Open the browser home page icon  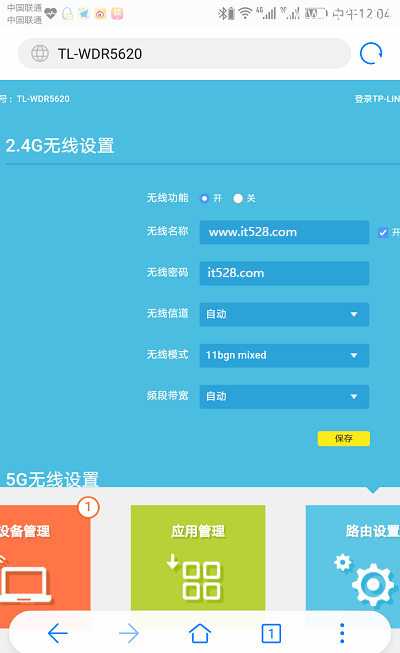[x=200, y=633]
